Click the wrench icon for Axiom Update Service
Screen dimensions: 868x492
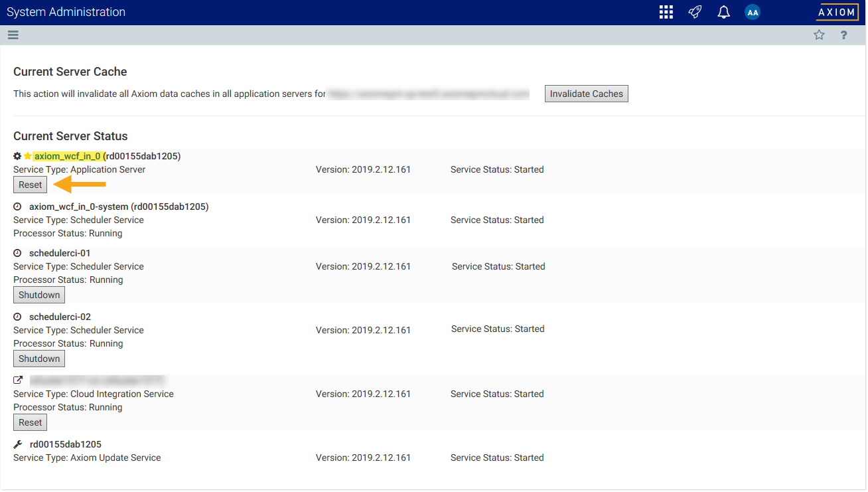18,444
